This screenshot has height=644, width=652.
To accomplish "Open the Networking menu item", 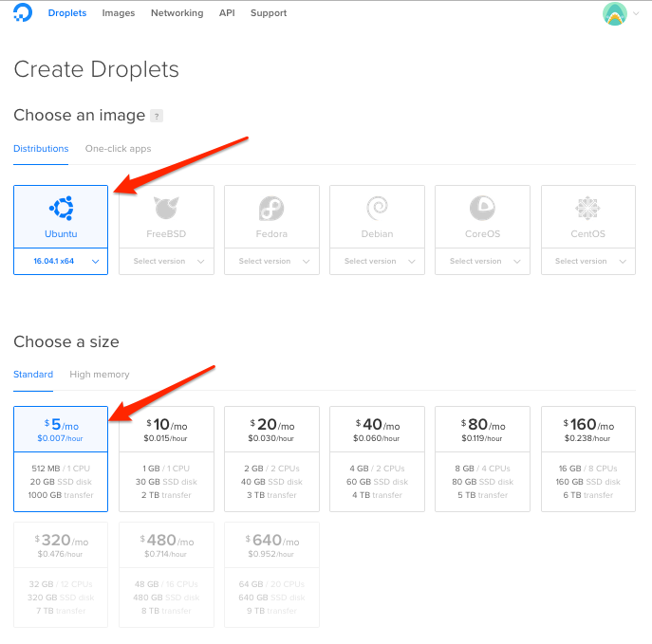I will [177, 13].
